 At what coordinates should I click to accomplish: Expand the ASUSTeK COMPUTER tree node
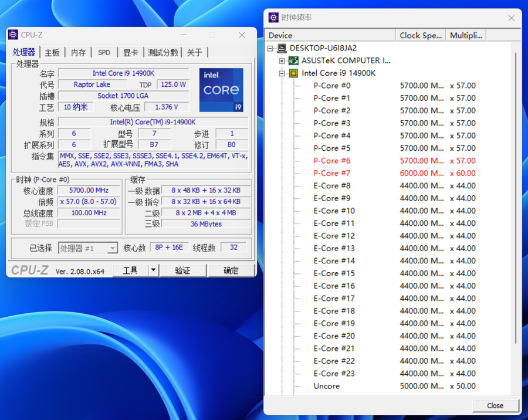[282, 60]
